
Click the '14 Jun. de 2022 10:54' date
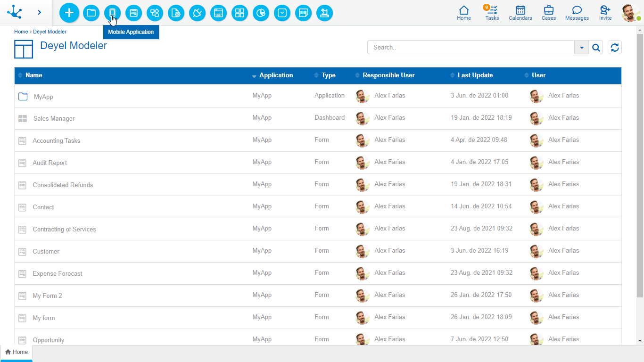[x=481, y=206]
